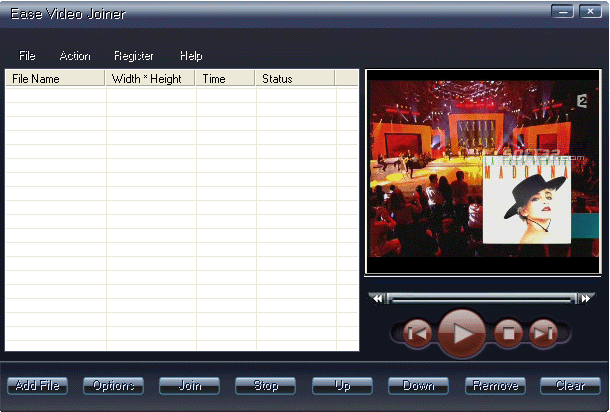Move selected file Up
The width and height of the screenshot is (610, 412).
(342, 386)
